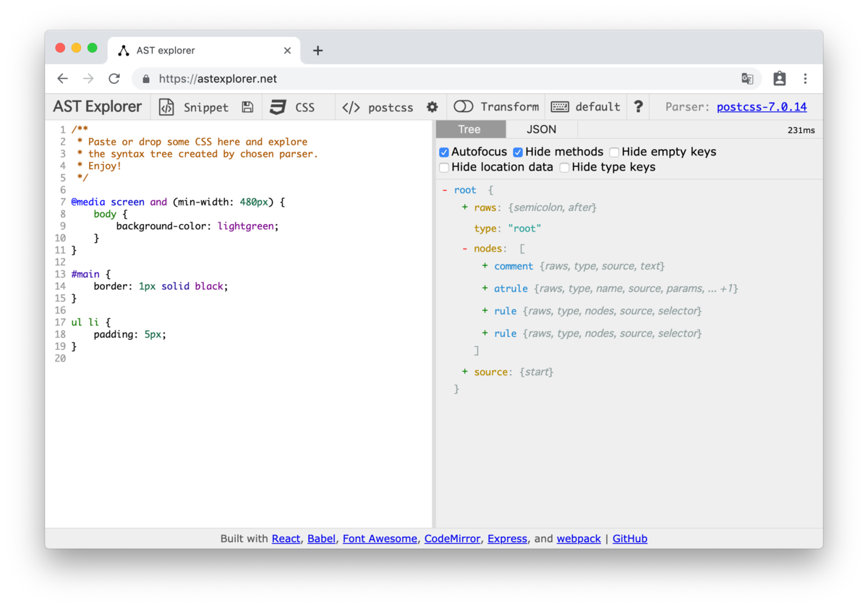Open parser settings gear icon
The width and height of the screenshot is (868, 608).
pyautogui.click(x=432, y=107)
